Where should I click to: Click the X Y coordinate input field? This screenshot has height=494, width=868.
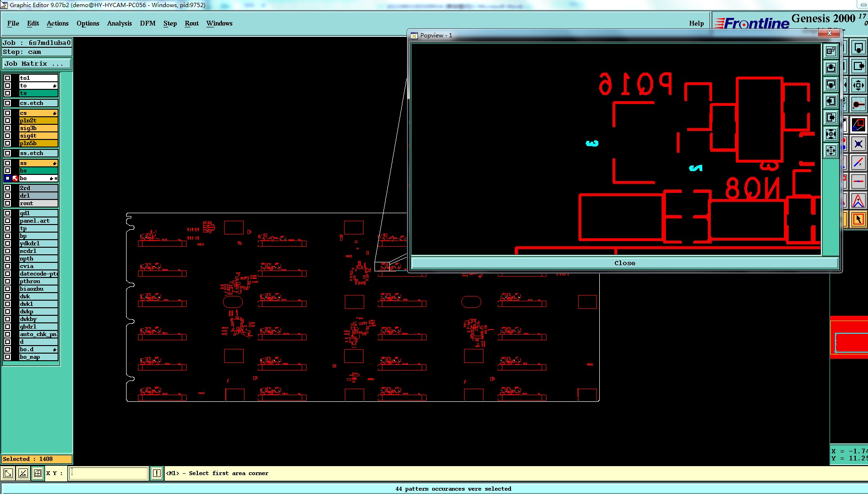(109, 473)
